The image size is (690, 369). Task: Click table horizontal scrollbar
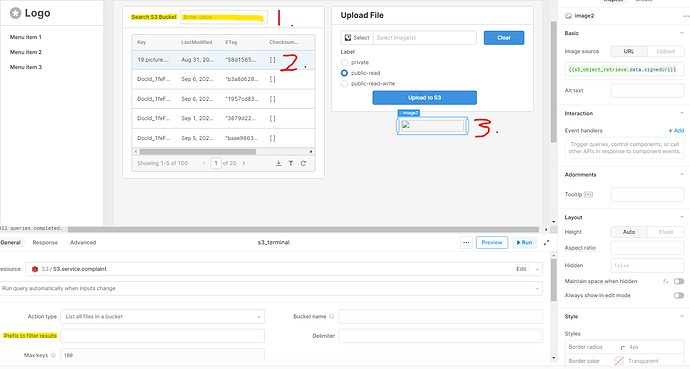(x=198, y=152)
